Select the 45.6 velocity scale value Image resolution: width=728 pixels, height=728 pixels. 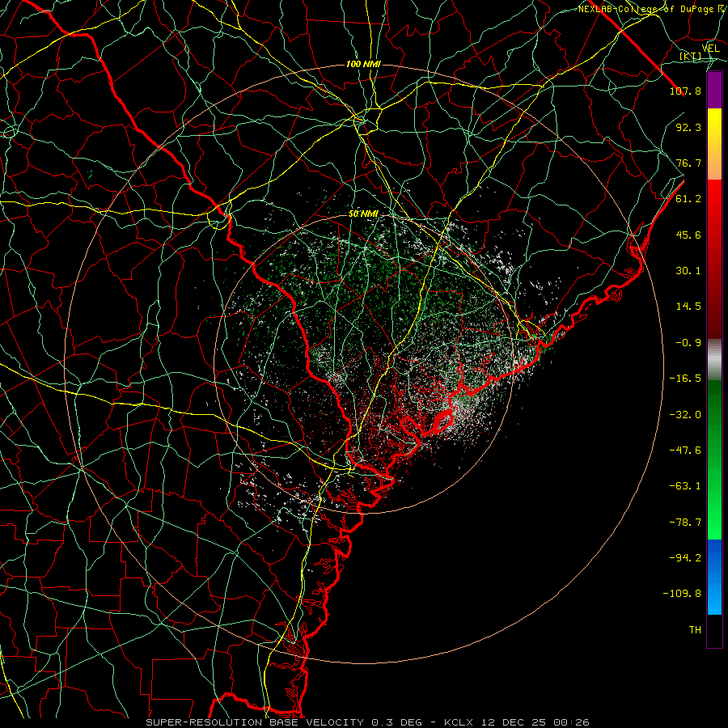(x=688, y=235)
